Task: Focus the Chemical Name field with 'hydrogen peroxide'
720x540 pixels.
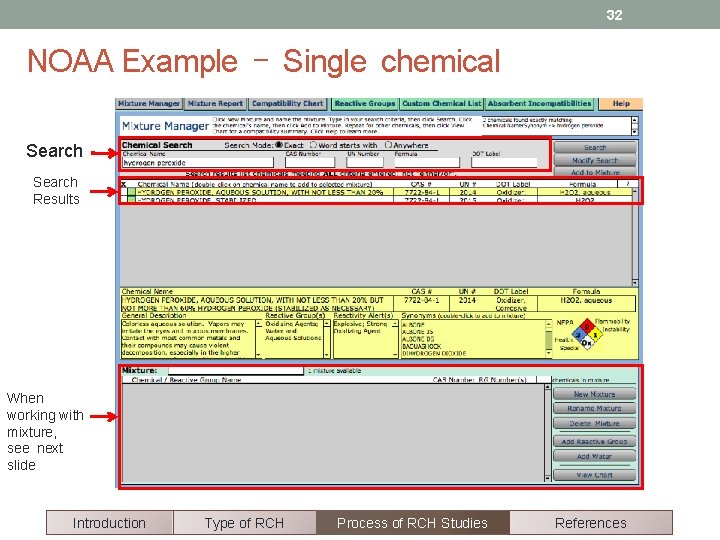Action: [x=198, y=163]
